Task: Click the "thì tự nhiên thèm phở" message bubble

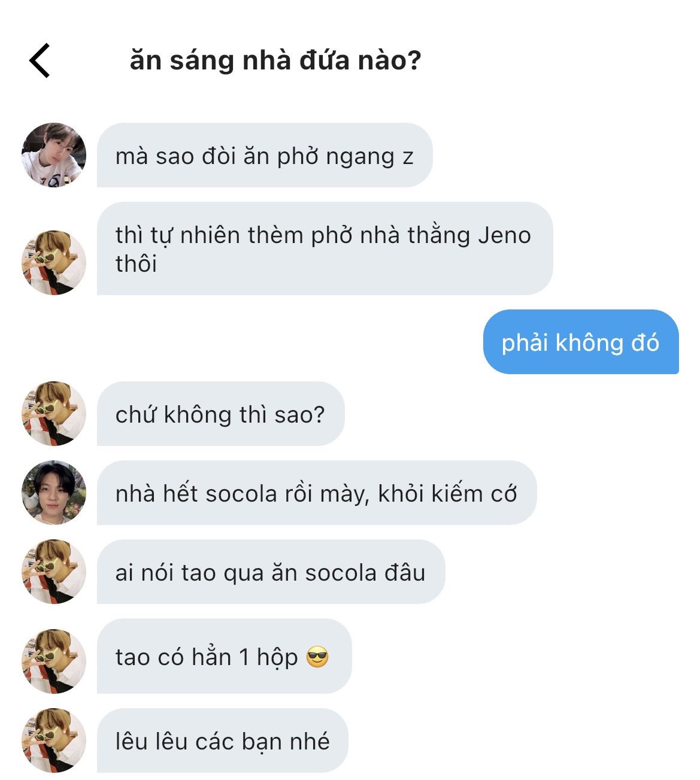Action: (x=324, y=248)
